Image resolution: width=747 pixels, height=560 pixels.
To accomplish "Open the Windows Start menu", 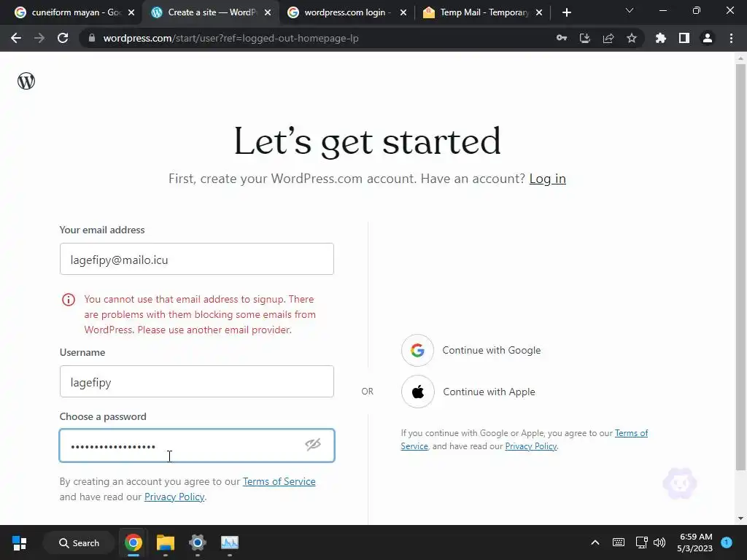I will (x=20, y=542).
